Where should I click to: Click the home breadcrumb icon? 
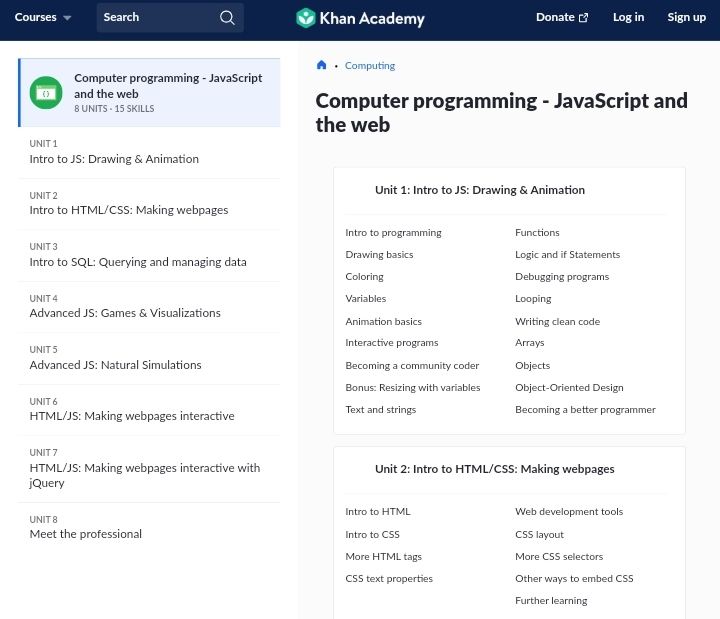click(x=321, y=66)
